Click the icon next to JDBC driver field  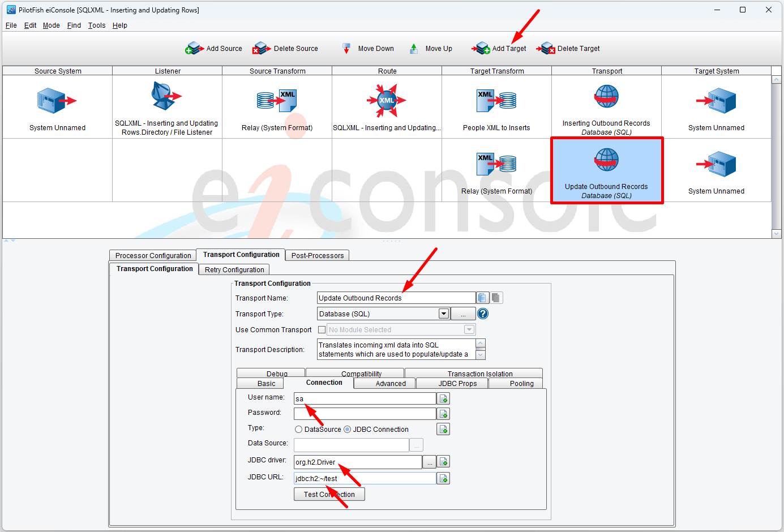[x=444, y=462]
